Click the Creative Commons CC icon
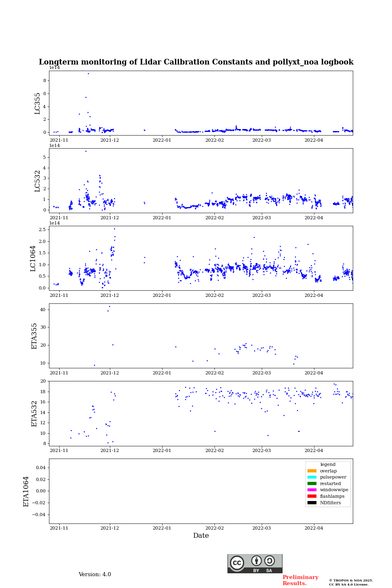The image size is (392, 588). pos(237,563)
